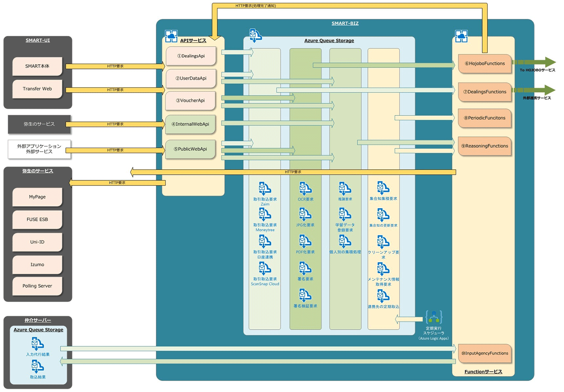The image size is (564, 392).
Task: Click the ⑩InputAgencyFunctions box
Action: pos(485,353)
